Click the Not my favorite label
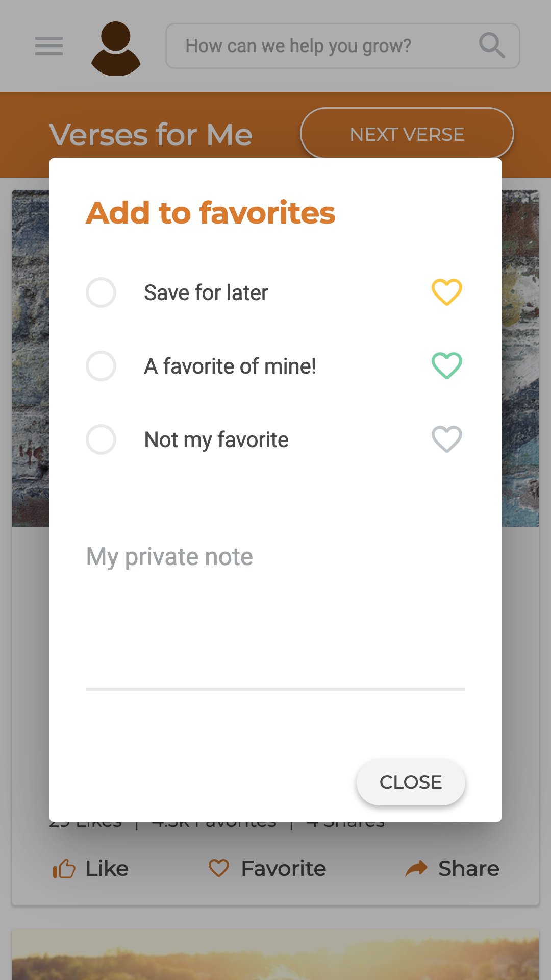This screenshot has width=551, height=980. [216, 440]
